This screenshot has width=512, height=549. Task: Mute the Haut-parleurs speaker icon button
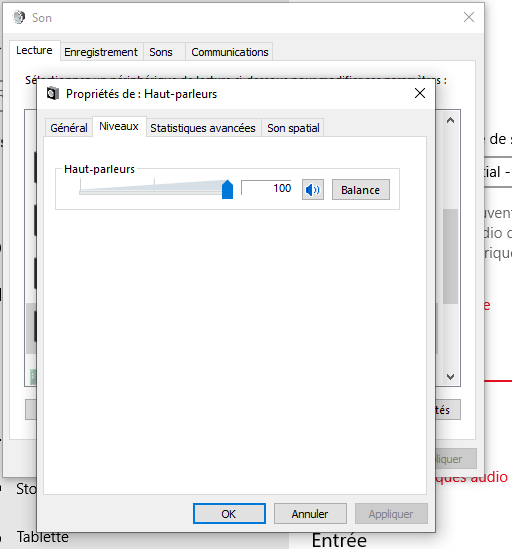[x=313, y=190]
